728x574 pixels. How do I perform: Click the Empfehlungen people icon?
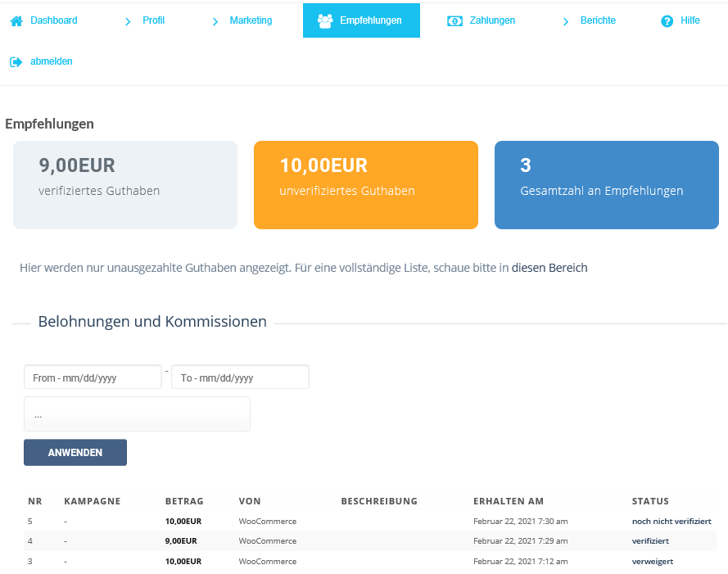(x=325, y=21)
